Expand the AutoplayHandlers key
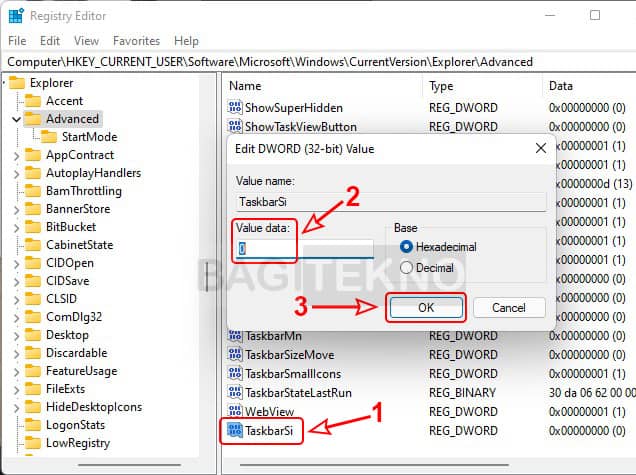The width and height of the screenshot is (636, 475). 16,174
